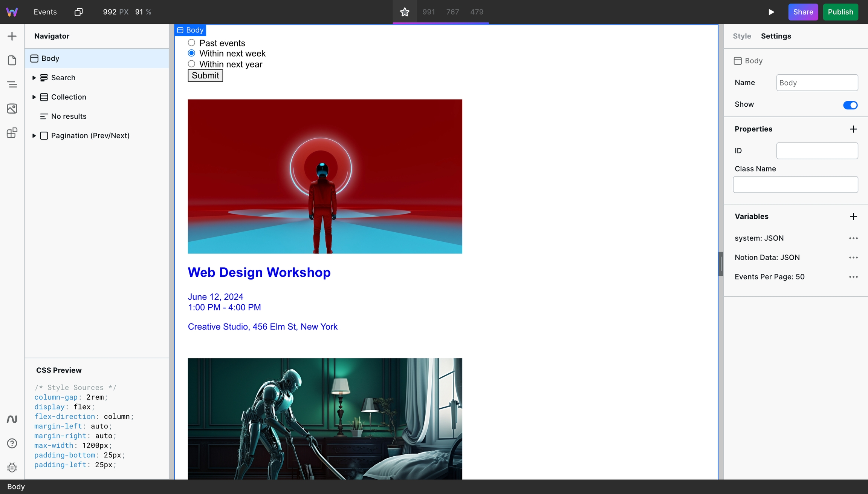
Task: Open the add component panel
Action: (12, 36)
